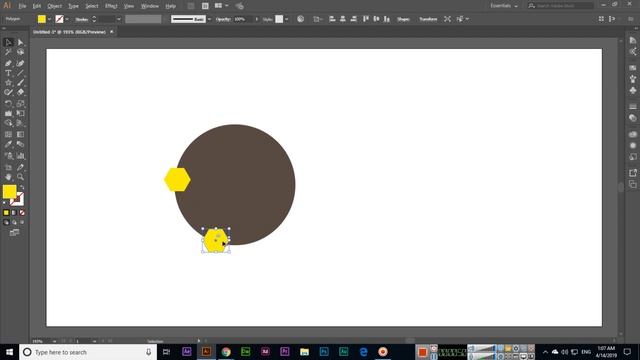Set paint mode to Color

coord(6,213)
